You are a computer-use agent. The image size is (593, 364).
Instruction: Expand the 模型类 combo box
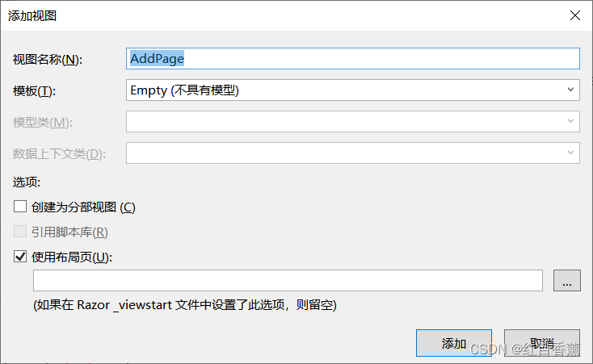click(570, 122)
